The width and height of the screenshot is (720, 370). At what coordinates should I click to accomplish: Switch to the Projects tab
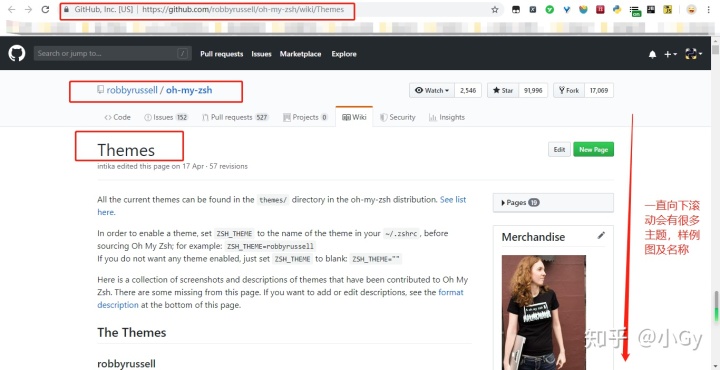click(305, 117)
